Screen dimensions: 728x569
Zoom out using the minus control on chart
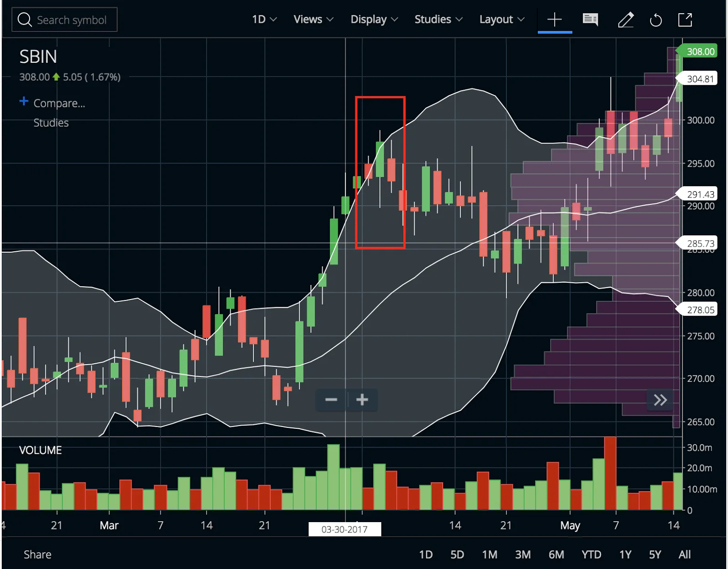332,400
